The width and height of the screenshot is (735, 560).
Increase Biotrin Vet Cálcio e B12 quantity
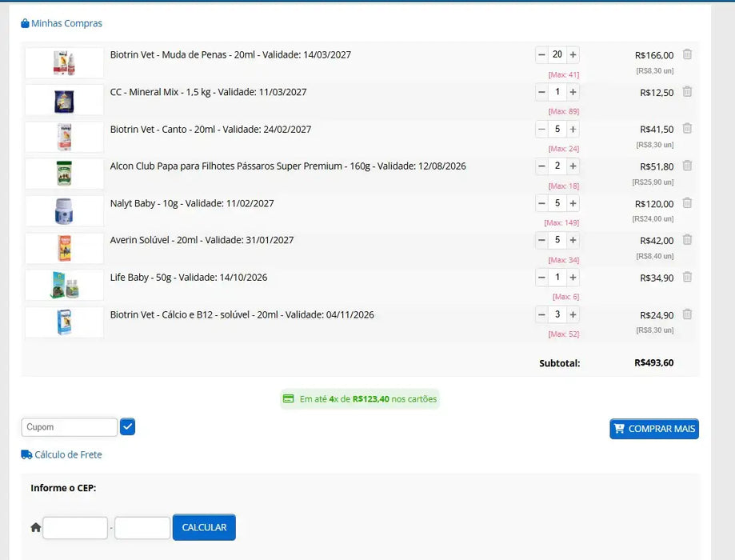click(573, 314)
